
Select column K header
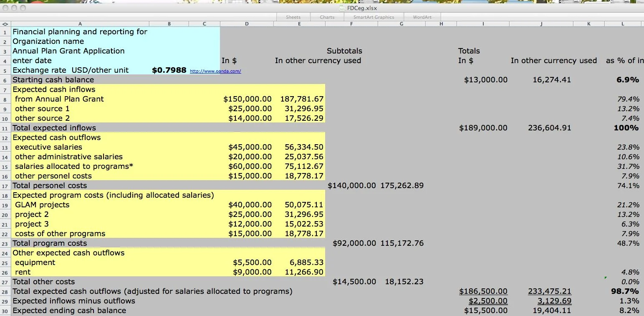(x=589, y=24)
